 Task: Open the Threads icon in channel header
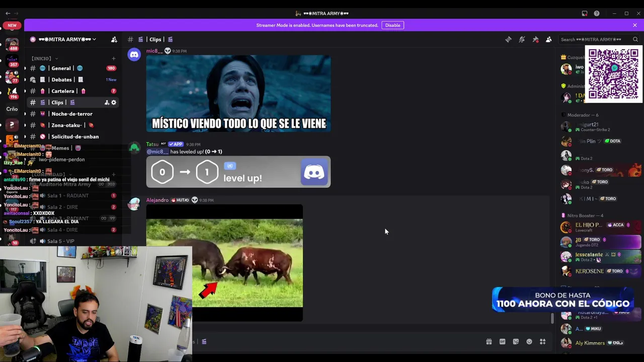tap(508, 39)
